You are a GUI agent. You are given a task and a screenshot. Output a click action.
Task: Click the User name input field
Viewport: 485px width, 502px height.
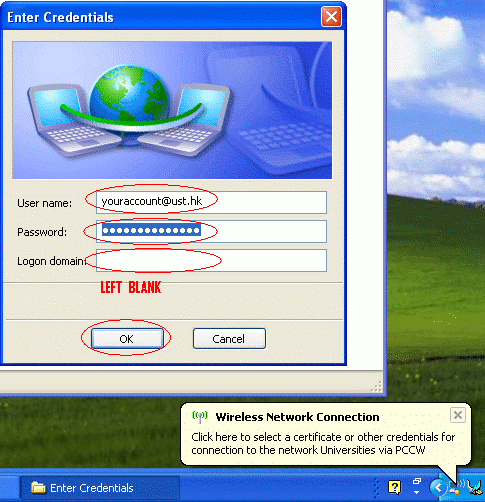click(x=211, y=202)
